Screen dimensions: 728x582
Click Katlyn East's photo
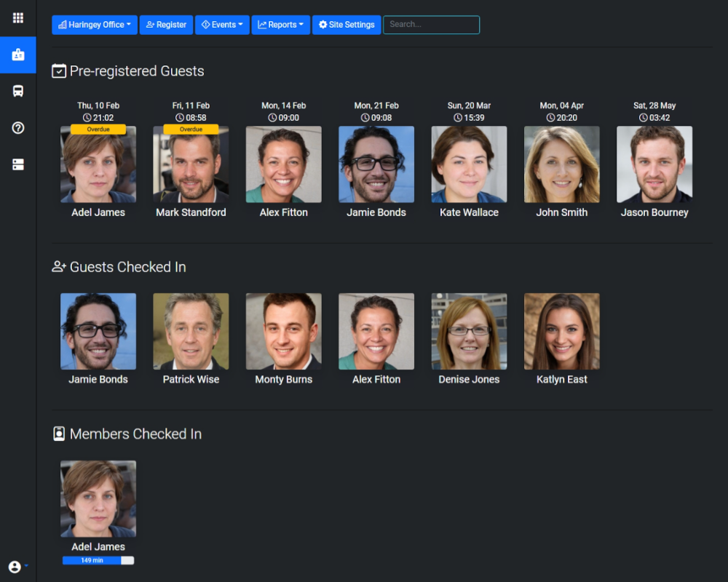click(x=562, y=332)
